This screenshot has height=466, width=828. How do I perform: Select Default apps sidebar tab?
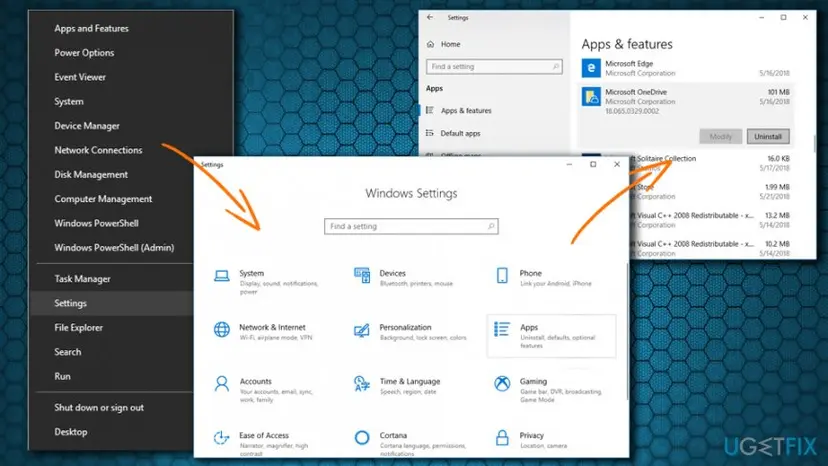pos(460,133)
